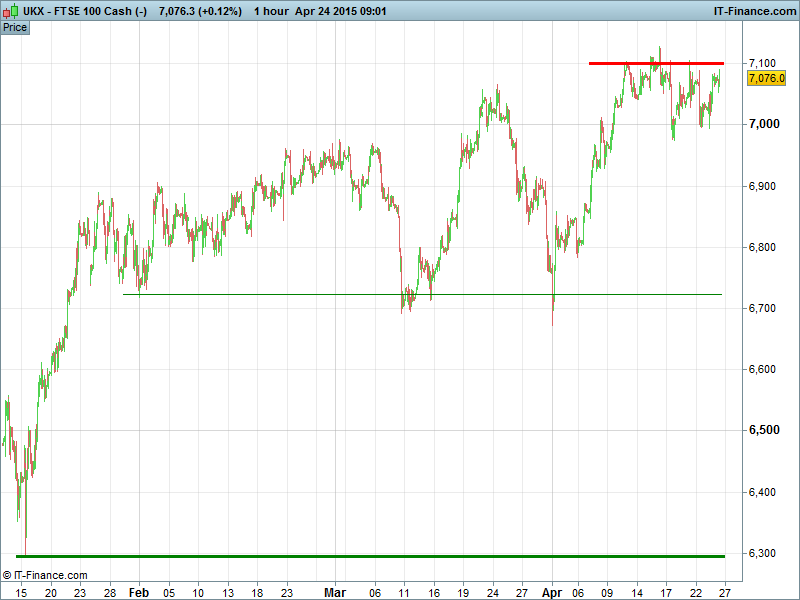Click the orange 7,076.0 current price label
800x600 pixels.
pyautogui.click(x=766, y=78)
